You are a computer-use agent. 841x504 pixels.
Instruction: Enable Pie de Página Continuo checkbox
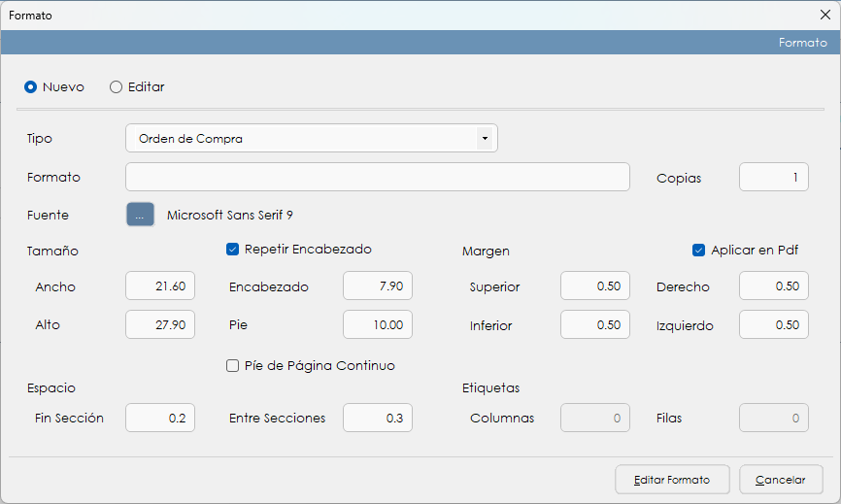233,366
